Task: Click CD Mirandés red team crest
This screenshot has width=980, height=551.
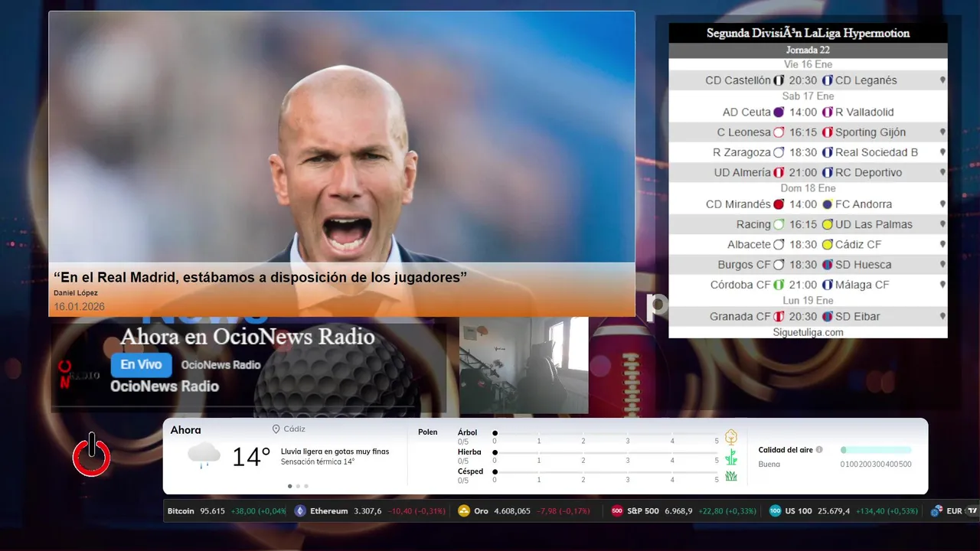Action: [779, 204]
